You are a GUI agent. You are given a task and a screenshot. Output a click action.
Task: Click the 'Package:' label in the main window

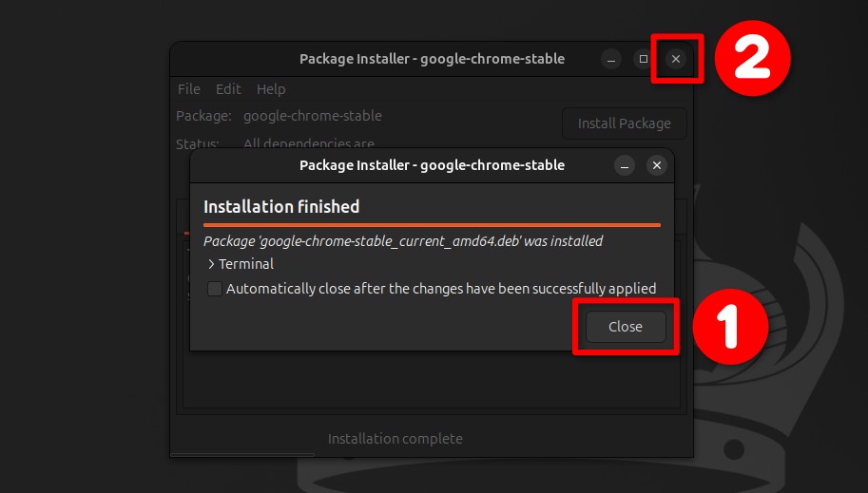coord(203,116)
